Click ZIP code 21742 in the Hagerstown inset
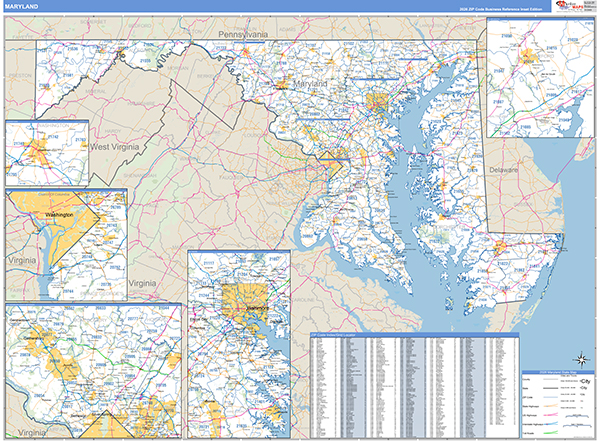This screenshot has height=441, width=600. pyautogui.click(x=53, y=137)
